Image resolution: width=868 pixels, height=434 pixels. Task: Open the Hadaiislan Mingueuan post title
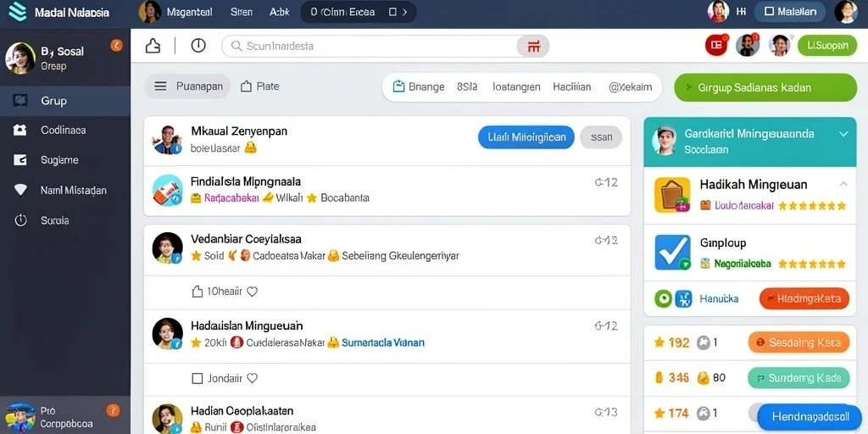pos(247,325)
